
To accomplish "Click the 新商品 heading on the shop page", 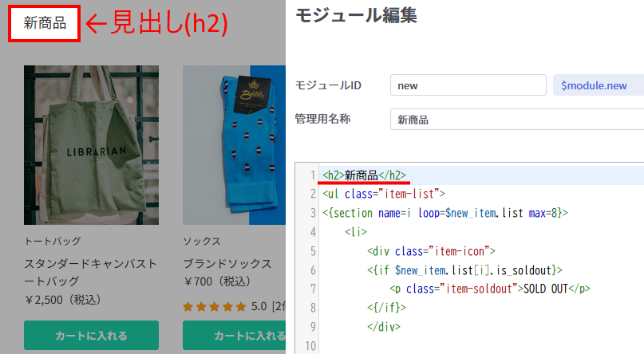I will click(x=45, y=23).
